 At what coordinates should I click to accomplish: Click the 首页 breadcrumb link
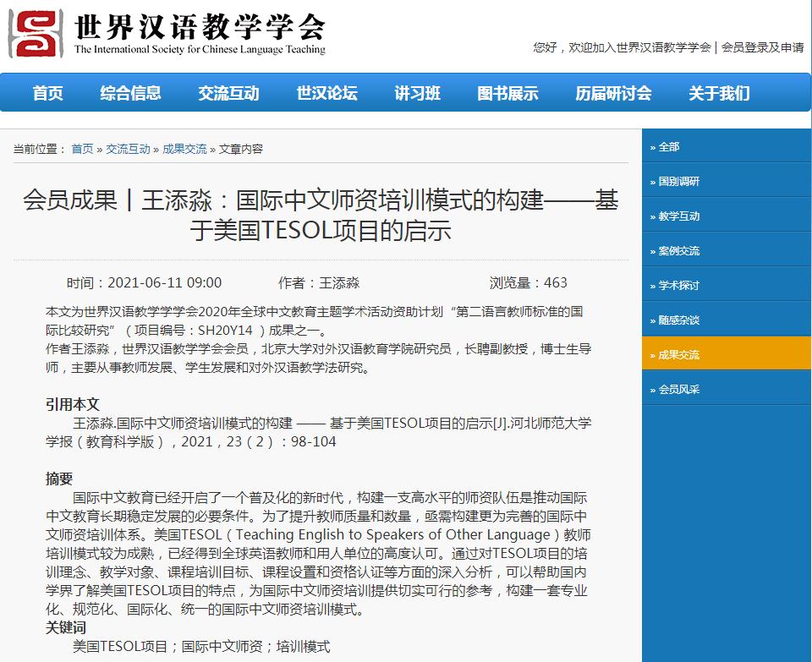[82, 149]
